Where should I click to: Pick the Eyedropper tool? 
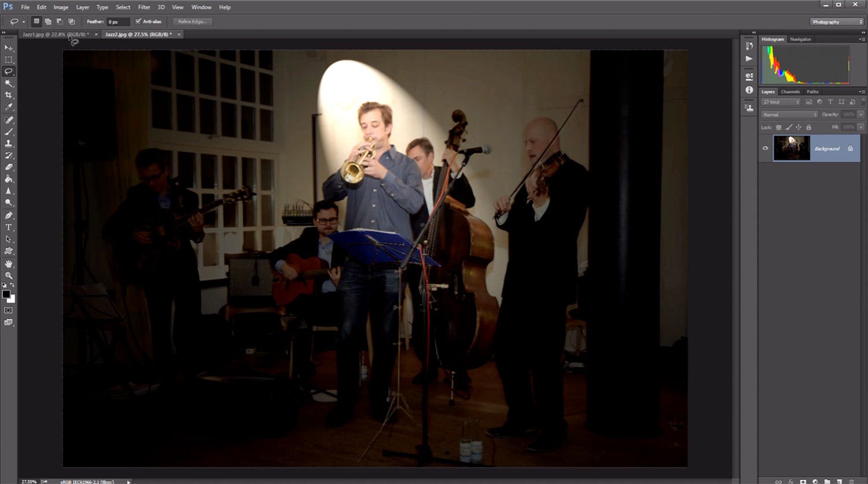[9, 107]
